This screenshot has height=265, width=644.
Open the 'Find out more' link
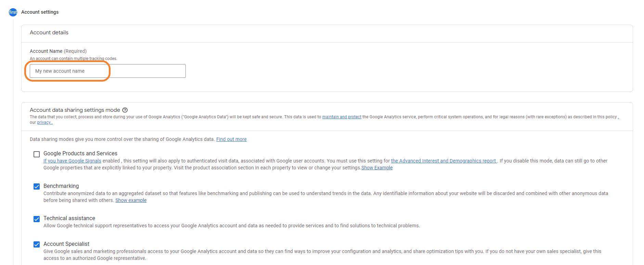point(231,139)
